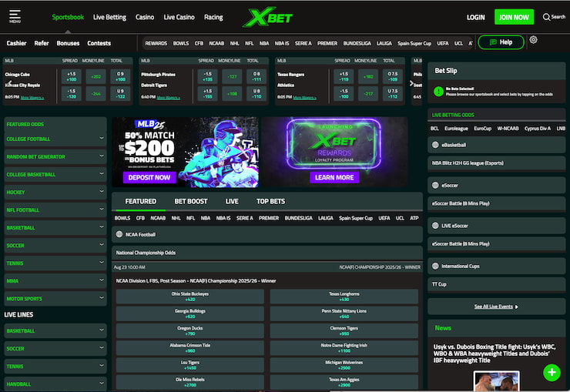Click globe icon beside eBasketball
The width and height of the screenshot is (570, 392).
435,145
